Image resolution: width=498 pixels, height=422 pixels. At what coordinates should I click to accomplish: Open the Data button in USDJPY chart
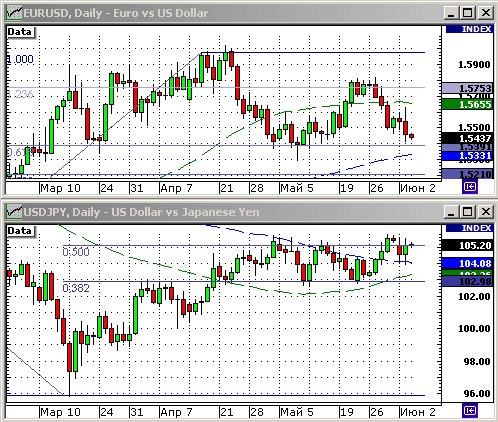pos(21,231)
